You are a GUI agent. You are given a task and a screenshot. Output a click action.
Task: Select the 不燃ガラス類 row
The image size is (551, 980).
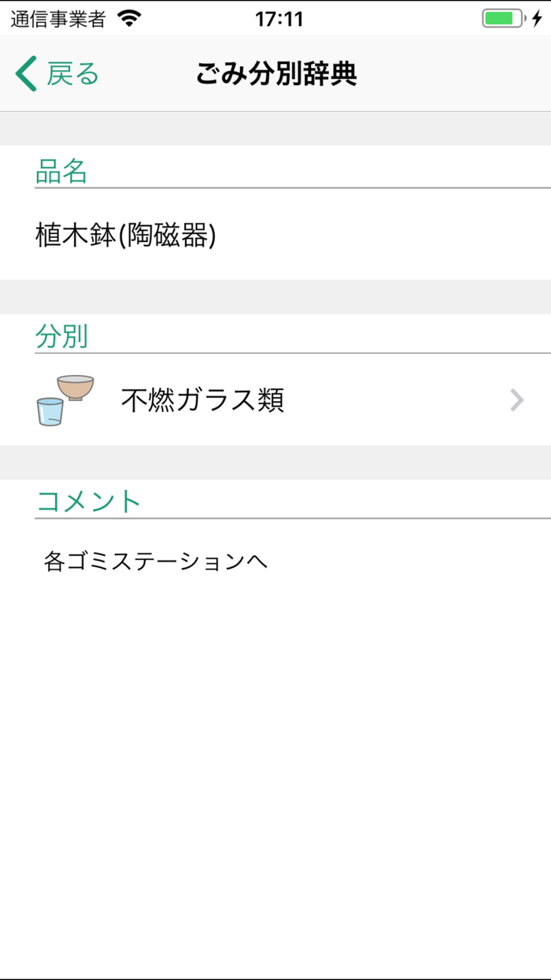[275, 399]
